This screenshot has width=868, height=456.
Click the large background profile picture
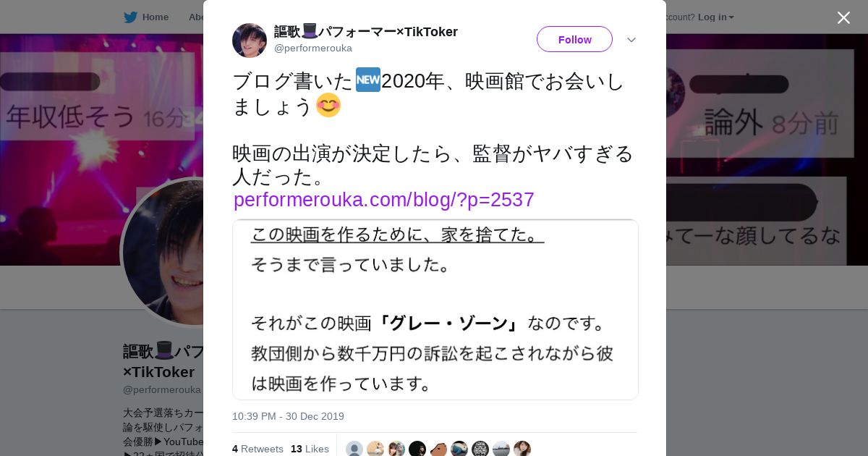tap(163, 252)
